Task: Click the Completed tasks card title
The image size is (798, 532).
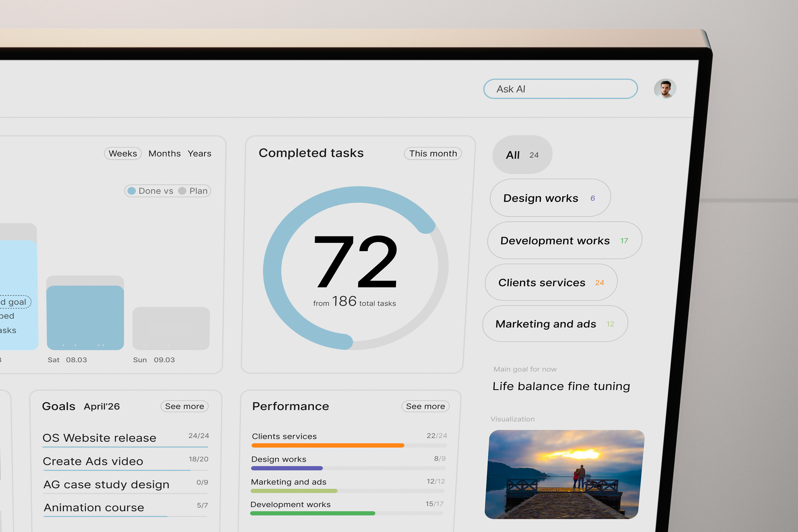Action: [x=311, y=153]
